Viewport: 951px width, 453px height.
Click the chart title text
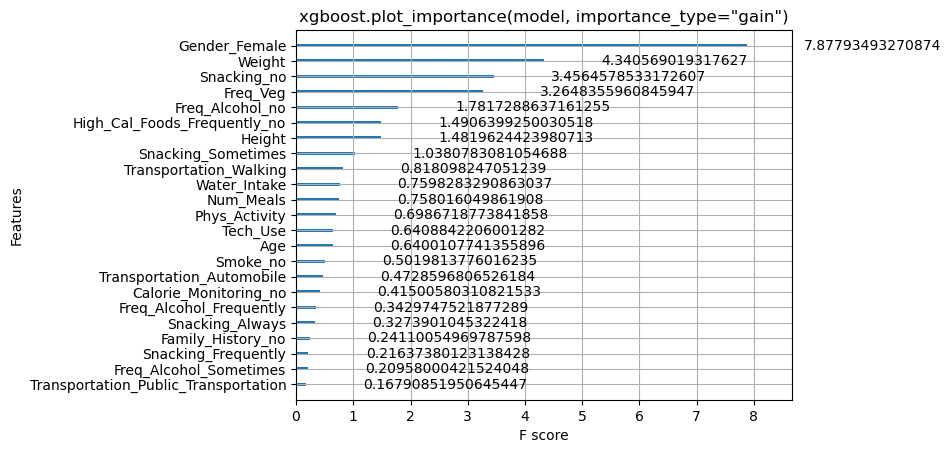(x=543, y=17)
